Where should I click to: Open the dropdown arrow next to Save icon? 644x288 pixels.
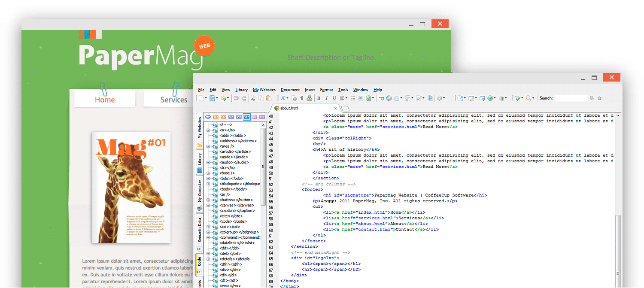217,98
